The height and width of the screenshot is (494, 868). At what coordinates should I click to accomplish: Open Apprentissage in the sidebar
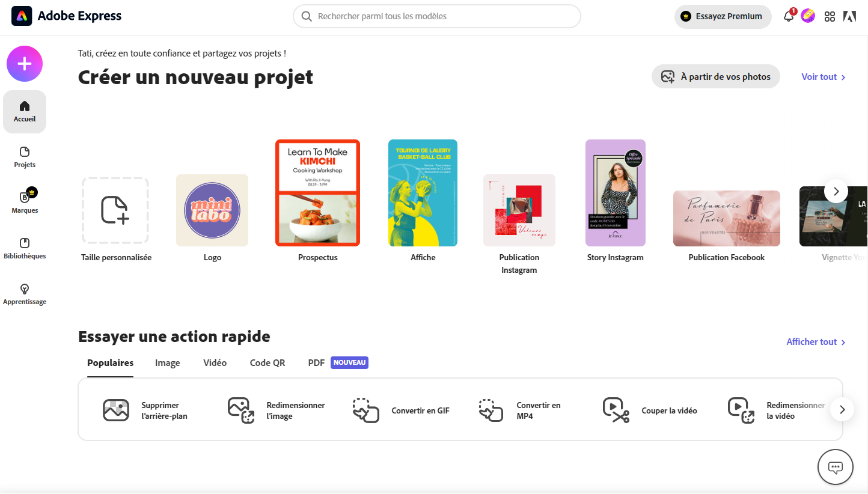point(25,294)
